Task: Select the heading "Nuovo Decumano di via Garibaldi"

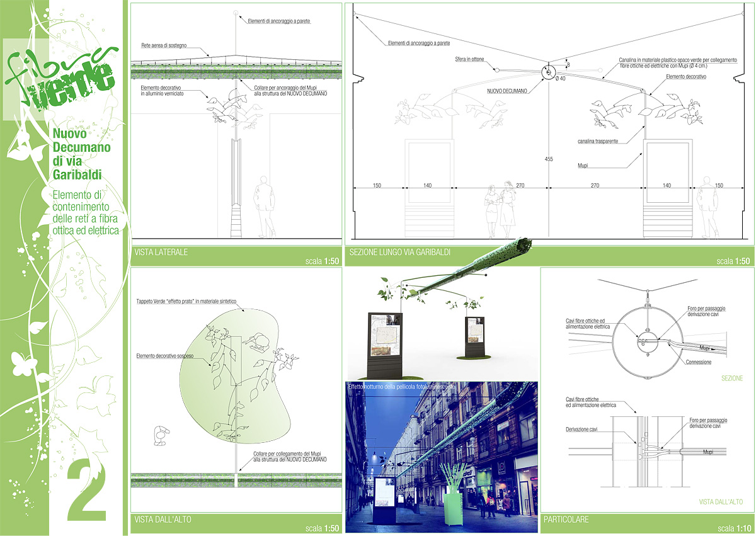Action: pyautogui.click(x=81, y=154)
